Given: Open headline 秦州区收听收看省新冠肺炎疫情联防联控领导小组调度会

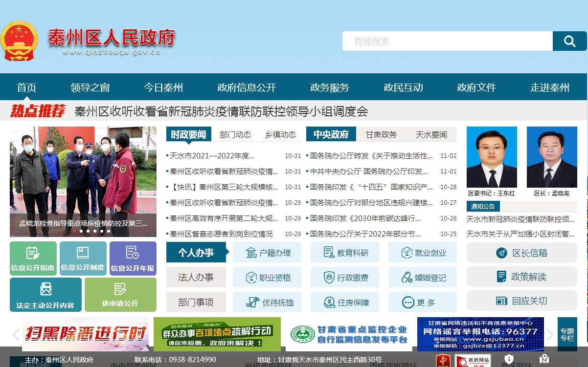Looking at the screenshot, I should [x=221, y=111].
